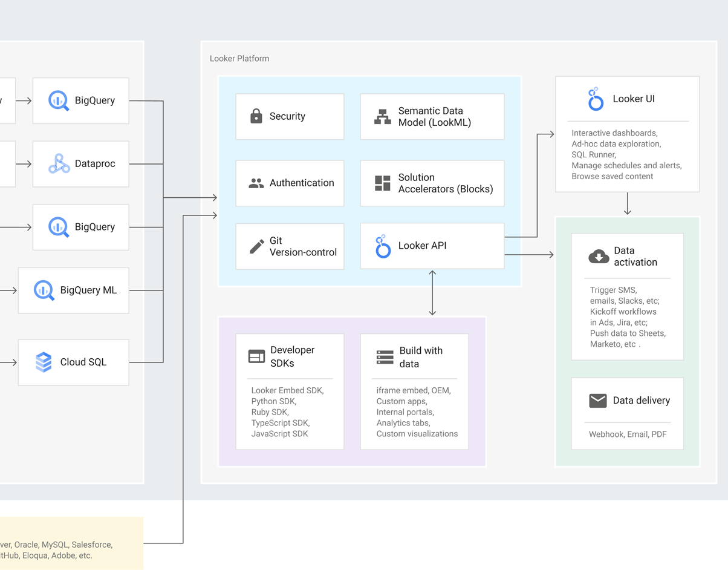Click the Security padlock icon
Viewport: 728px width, 570px height.
click(x=256, y=116)
